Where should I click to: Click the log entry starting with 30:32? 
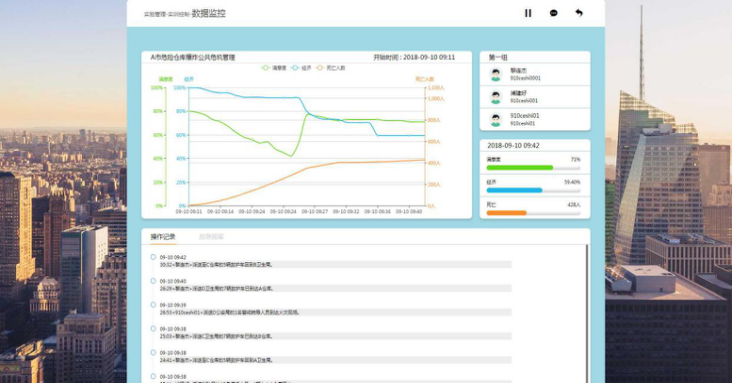point(335,265)
